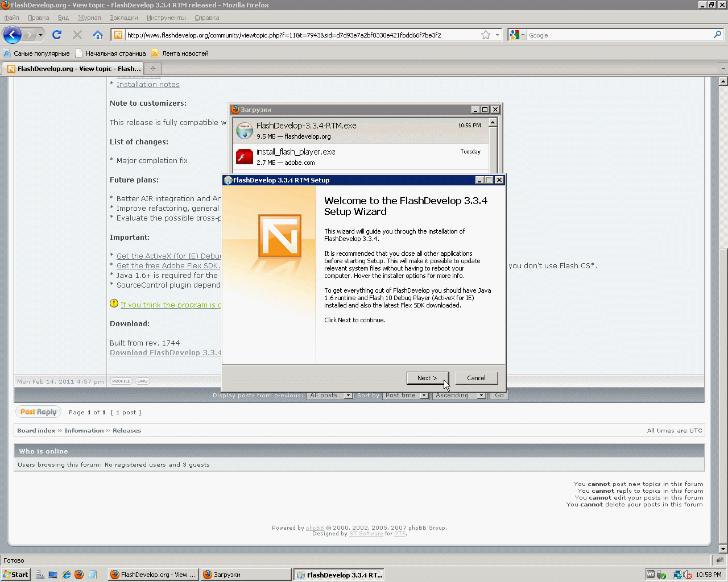Select the FlashDevelop.org View topic tab

74,69
